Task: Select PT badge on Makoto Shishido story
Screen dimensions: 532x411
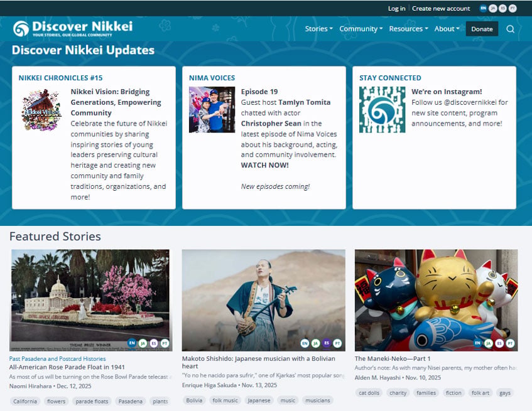Action: tap(337, 343)
